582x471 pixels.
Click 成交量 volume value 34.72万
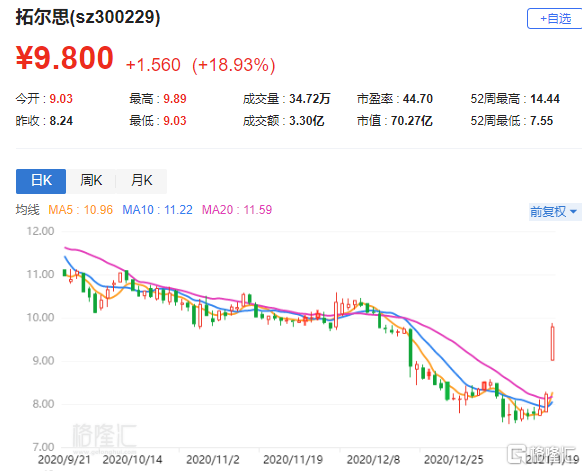point(310,99)
